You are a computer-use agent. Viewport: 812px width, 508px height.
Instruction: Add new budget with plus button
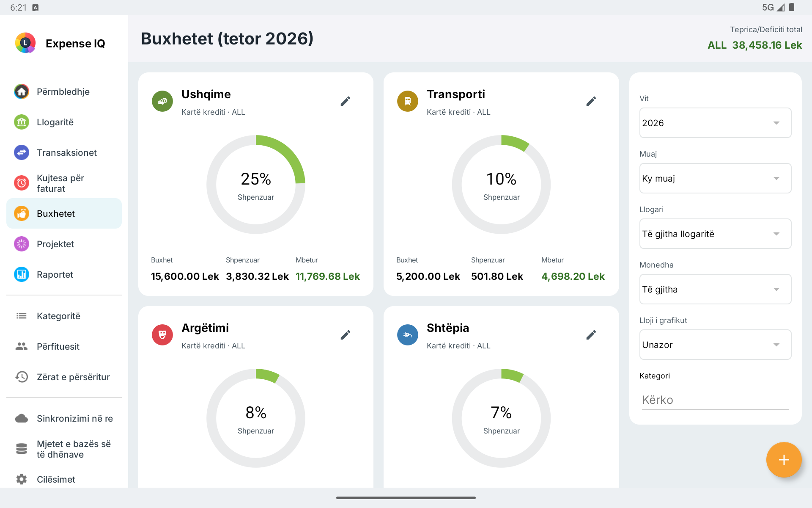(x=784, y=460)
